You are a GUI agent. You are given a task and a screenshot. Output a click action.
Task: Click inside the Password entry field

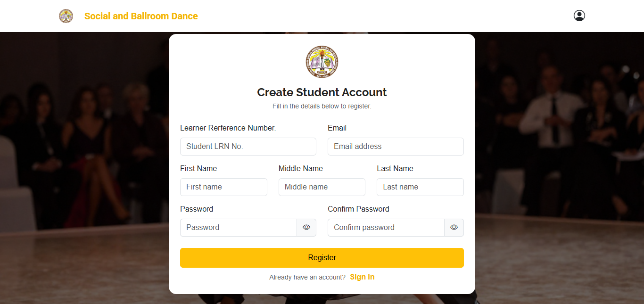coord(239,228)
